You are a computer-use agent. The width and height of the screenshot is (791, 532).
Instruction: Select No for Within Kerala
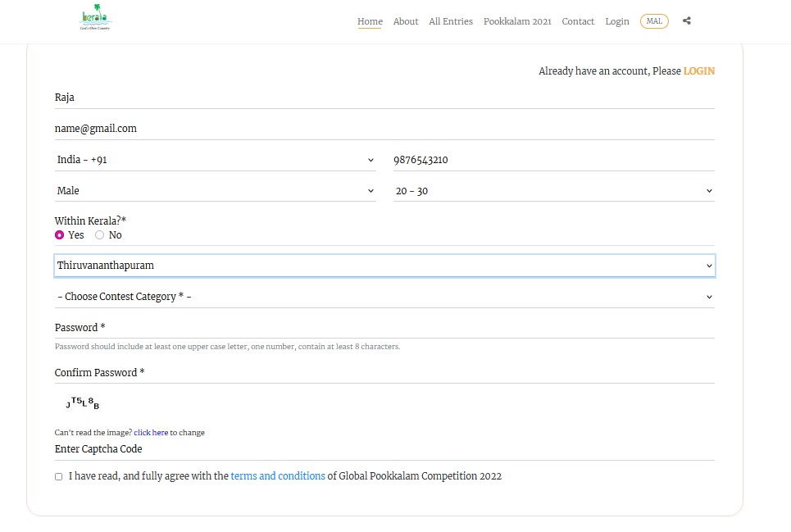[x=100, y=235]
